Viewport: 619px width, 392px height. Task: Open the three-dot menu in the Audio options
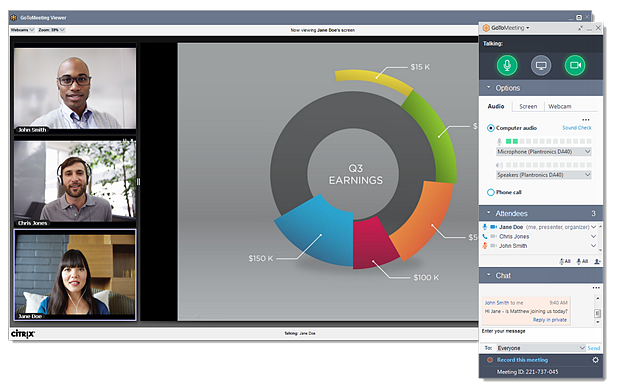point(585,120)
